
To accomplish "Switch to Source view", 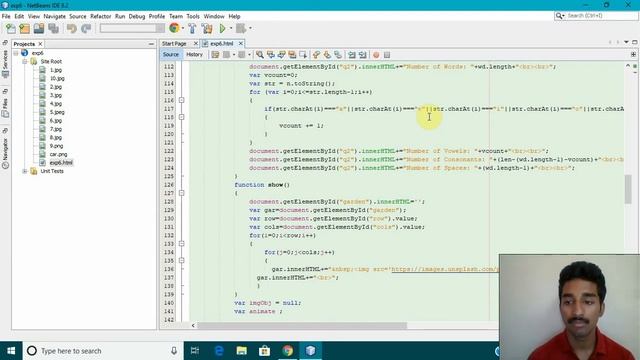I will [171, 55].
